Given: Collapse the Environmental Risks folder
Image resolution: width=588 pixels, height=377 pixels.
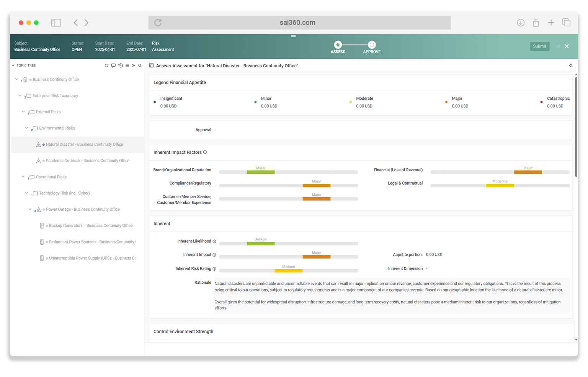Looking at the screenshot, I should (x=26, y=128).
